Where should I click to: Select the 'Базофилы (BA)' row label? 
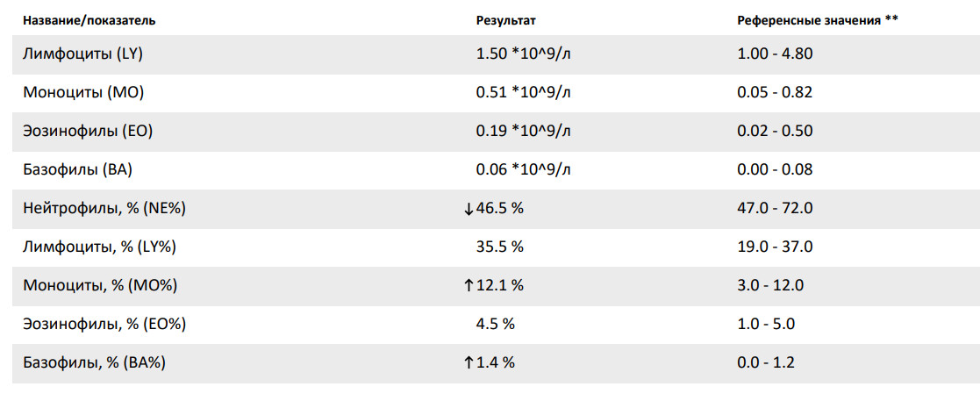tap(78, 169)
